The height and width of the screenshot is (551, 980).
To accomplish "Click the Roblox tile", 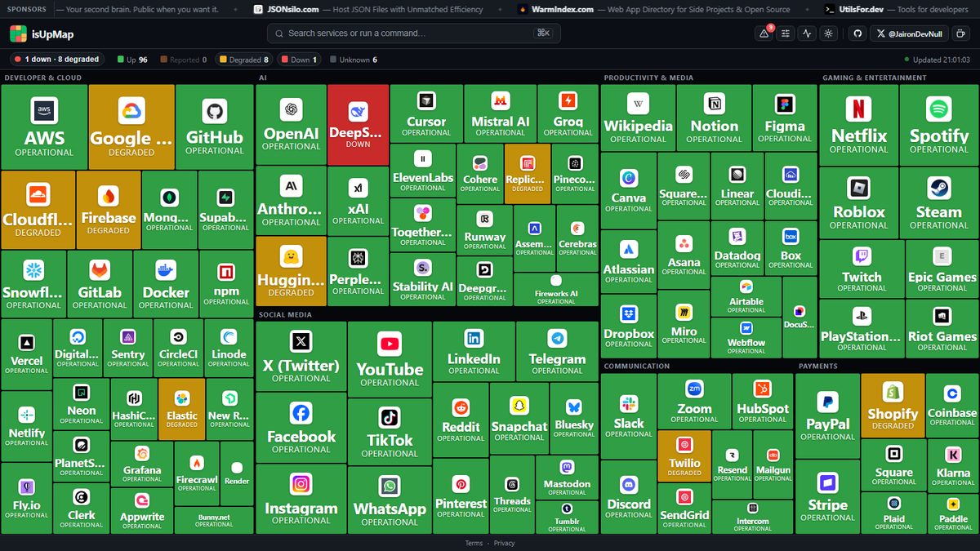I will pos(858,202).
